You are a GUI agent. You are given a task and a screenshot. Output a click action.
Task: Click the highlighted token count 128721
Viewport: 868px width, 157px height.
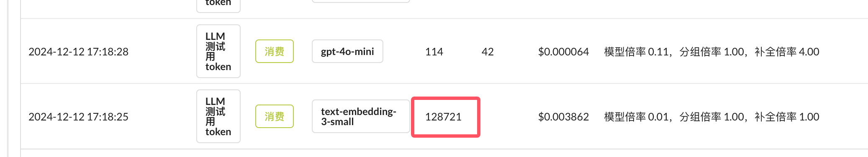pyautogui.click(x=443, y=117)
